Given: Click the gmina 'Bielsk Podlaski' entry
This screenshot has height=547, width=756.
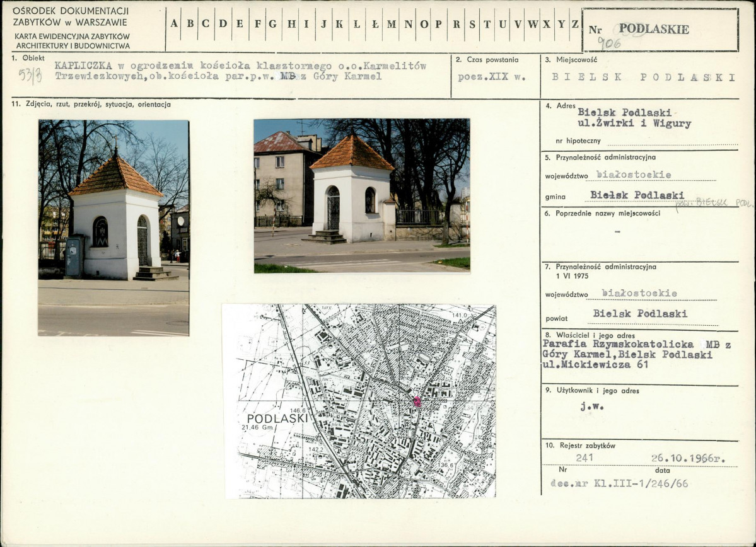Looking at the screenshot, I should tap(637, 195).
